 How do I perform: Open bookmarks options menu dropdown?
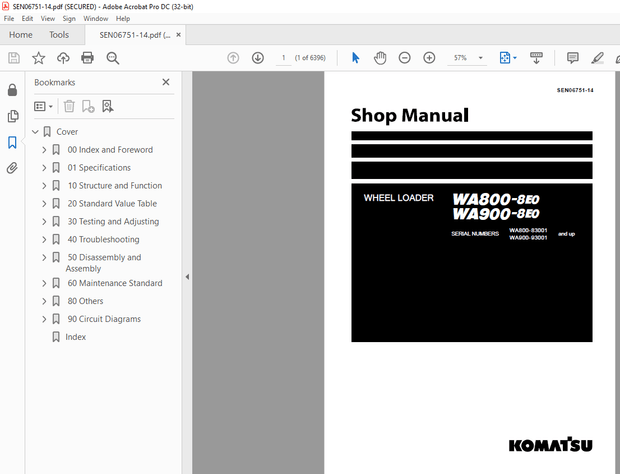click(x=43, y=106)
